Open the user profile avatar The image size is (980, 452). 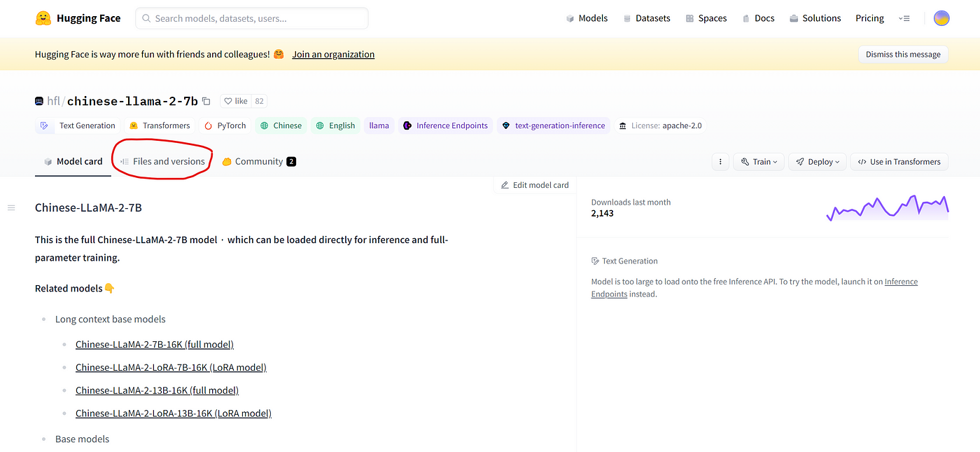point(941,18)
